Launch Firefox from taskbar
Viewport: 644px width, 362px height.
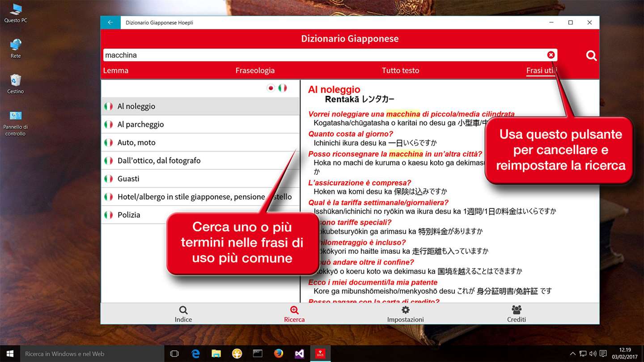click(279, 354)
